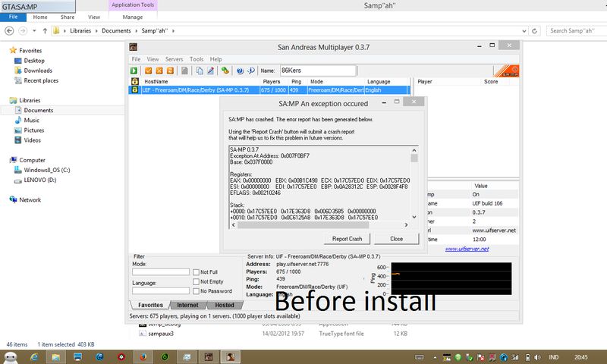
Task: Select the sampaux3 file in Explorer
Action: tap(161, 334)
